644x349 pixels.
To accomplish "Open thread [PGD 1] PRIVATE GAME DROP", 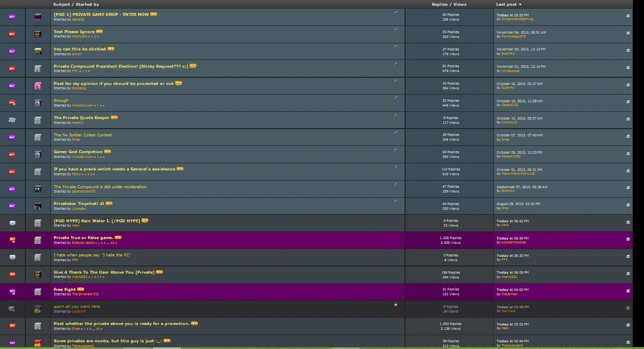I will 101,14.
